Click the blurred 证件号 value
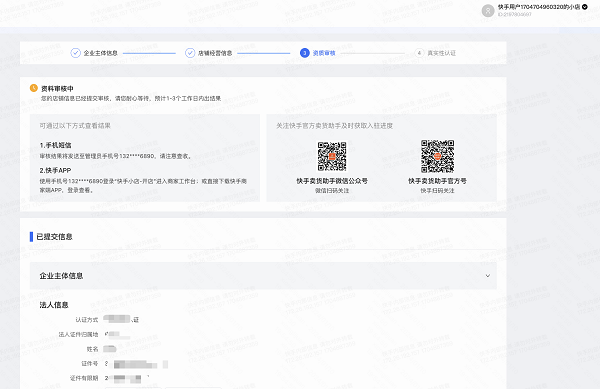Image resolution: width=600 pixels, height=389 pixels. [136, 364]
